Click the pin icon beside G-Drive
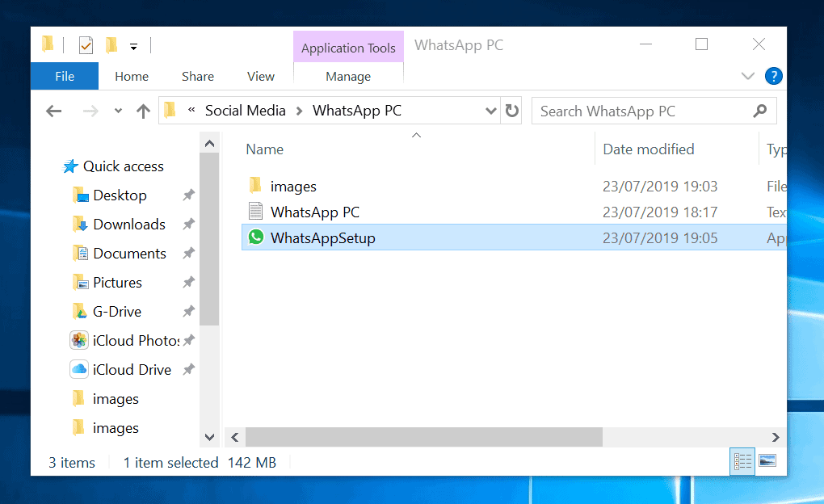This screenshot has height=504, width=824. (189, 311)
